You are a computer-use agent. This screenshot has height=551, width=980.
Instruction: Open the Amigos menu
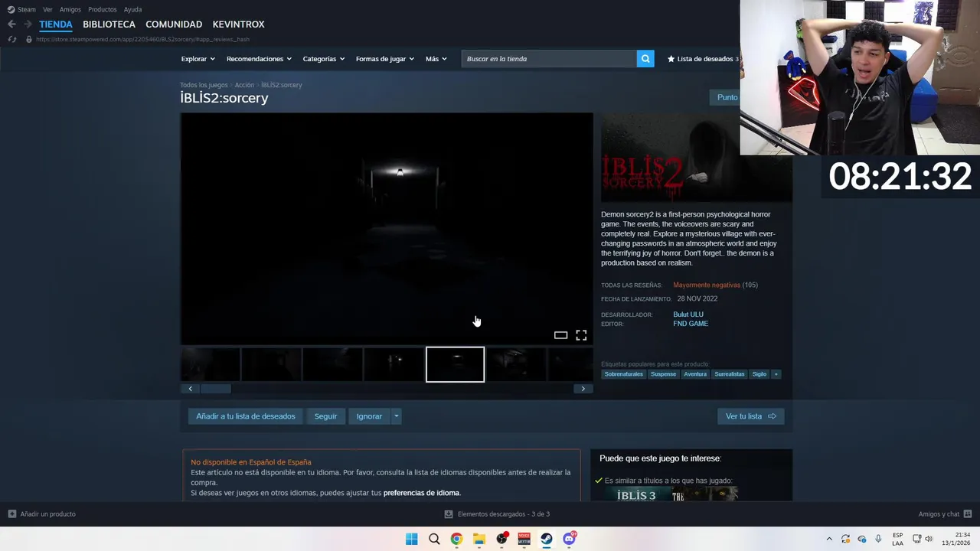(70, 9)
